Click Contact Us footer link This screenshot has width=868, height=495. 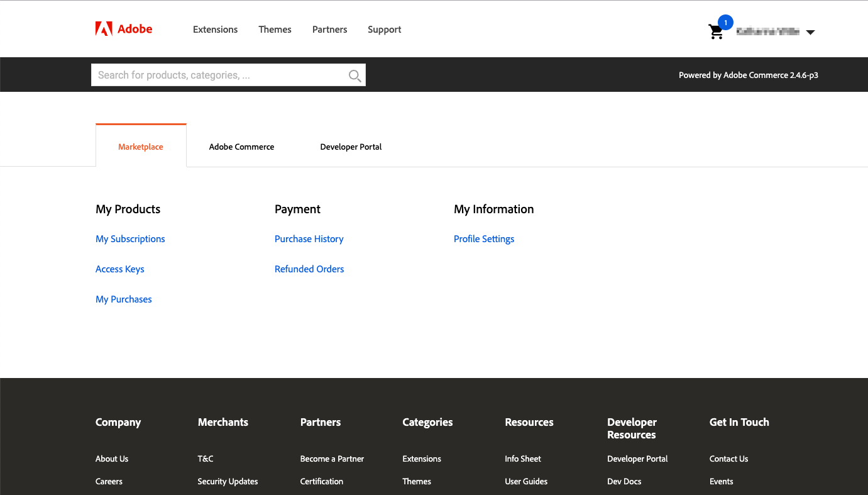coord(728,459)
